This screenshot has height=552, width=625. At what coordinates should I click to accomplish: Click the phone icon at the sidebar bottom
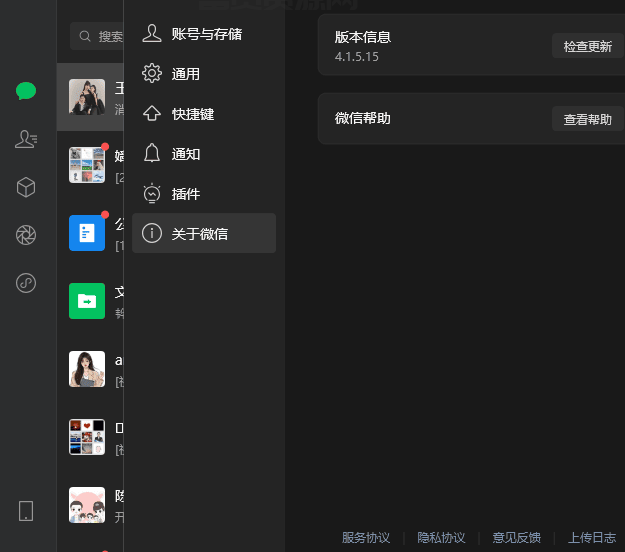point(26,511)
